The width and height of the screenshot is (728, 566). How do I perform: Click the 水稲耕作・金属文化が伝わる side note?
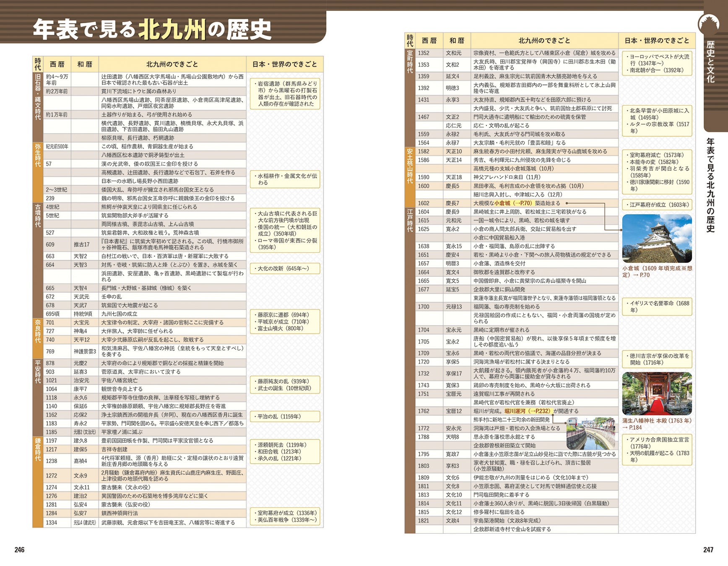coord(285,179)
